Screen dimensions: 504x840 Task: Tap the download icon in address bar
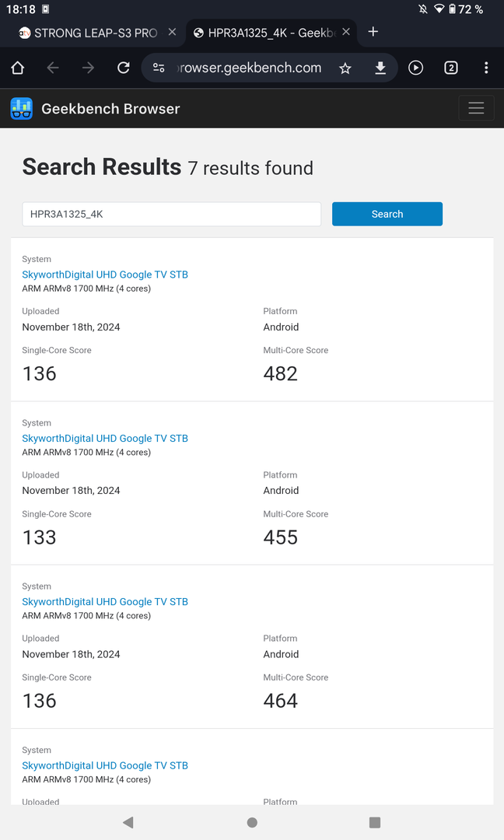pos(380,68)
